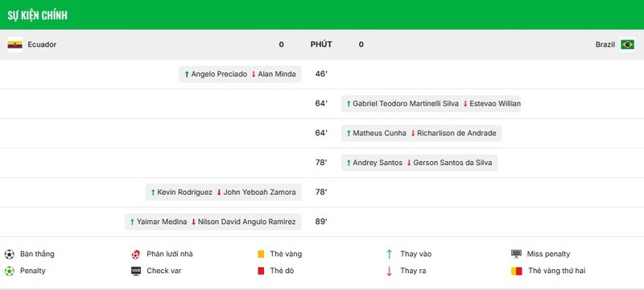Click the Kevin Rodriguez substitution entry
The width and height of the screenshot is (644, 290).
(x=224, y=193)
